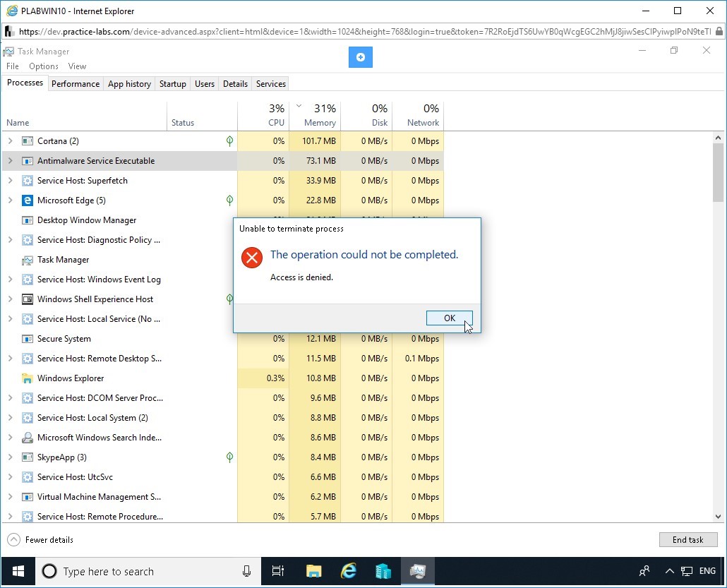
Task: Click the End task button
Action: pyautogui.click(x=688, y=540)
